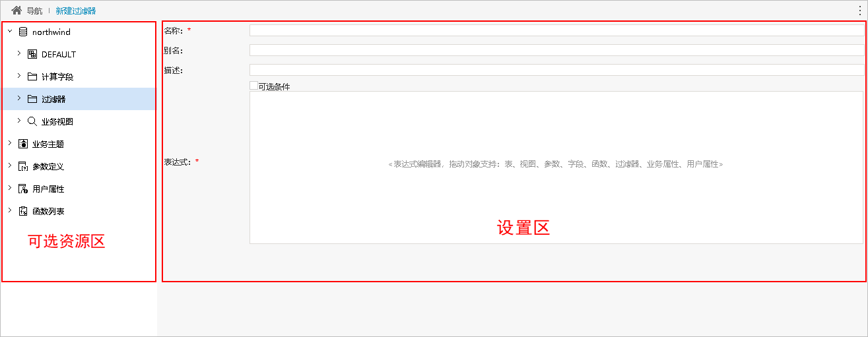Select the northwind tree label
868x337 pixels.
(x=51, y=32)
